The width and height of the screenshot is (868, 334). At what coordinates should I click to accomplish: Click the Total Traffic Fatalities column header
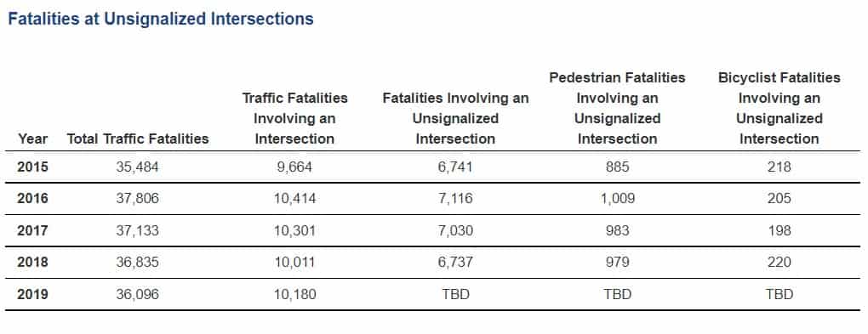[x=138, y=139]
